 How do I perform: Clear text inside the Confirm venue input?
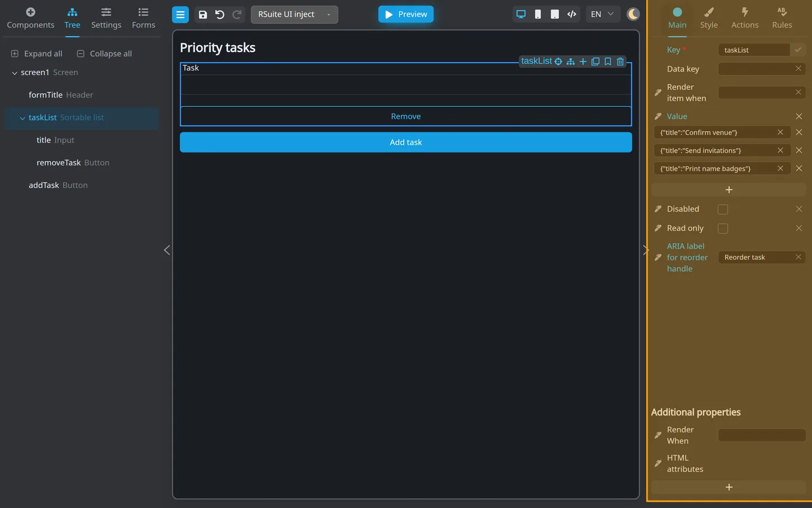(780, 132)
